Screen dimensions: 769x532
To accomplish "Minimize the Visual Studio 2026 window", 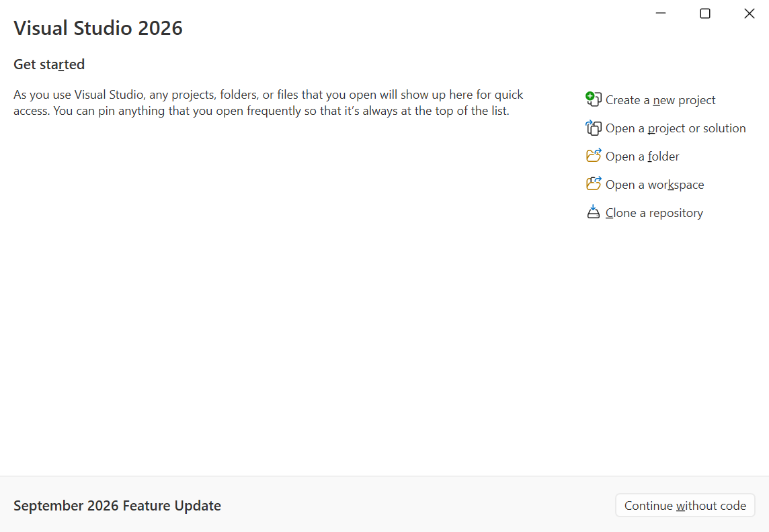I will click(661, 13).
